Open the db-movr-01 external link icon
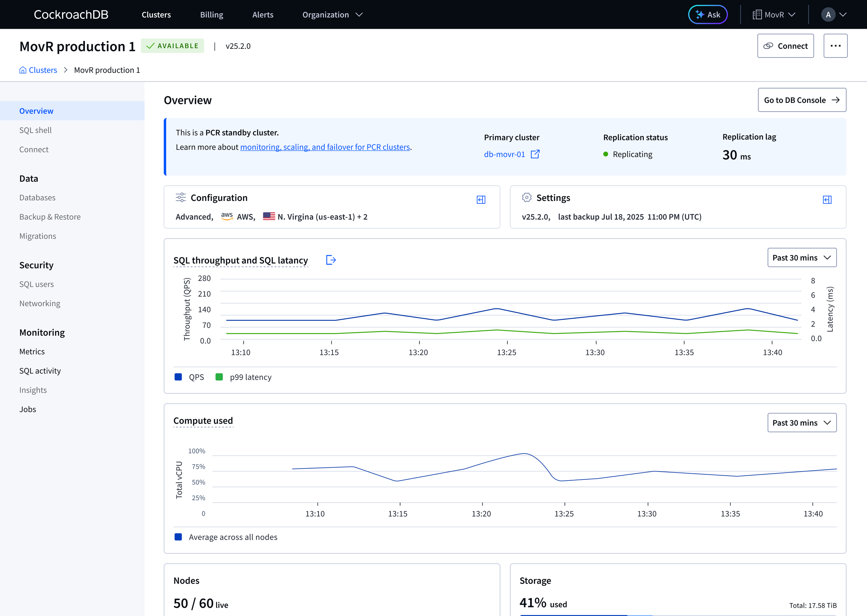Viewport: 867px width, 616px height. tap(535, 154)
